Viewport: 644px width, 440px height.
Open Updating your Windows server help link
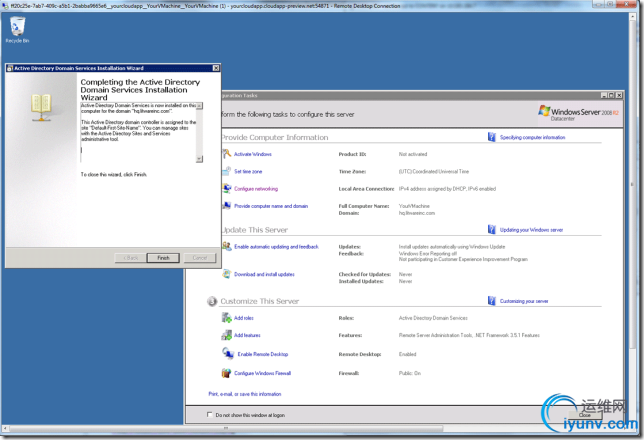click(531, 230)
